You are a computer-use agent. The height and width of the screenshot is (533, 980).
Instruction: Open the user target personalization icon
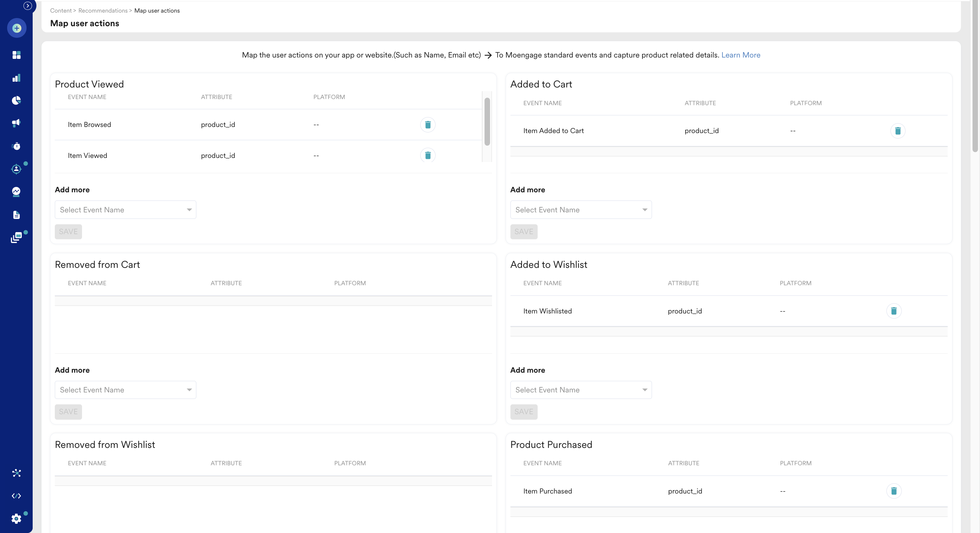[x=16, y=169]
